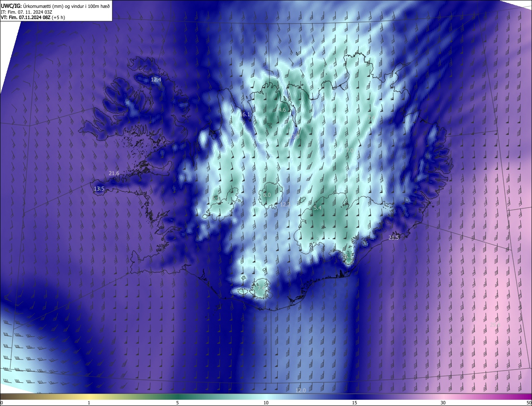Click the 12.0 value above the color bar

[300, 390]
